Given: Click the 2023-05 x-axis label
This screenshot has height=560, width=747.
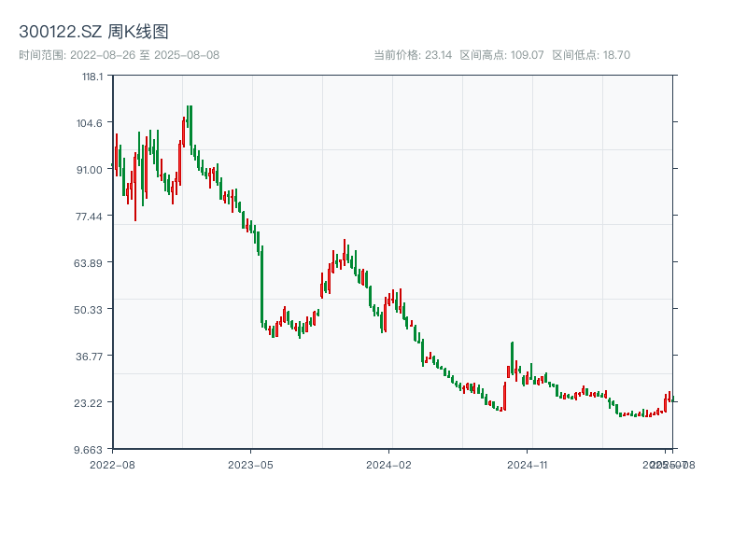Looking at the screenshot, I should (249, 464).
